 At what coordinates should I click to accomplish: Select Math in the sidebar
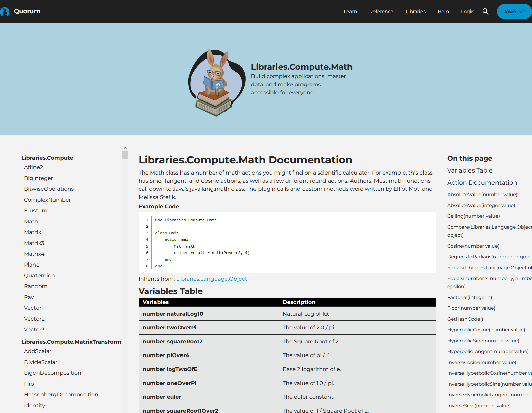tap(31, 221)
